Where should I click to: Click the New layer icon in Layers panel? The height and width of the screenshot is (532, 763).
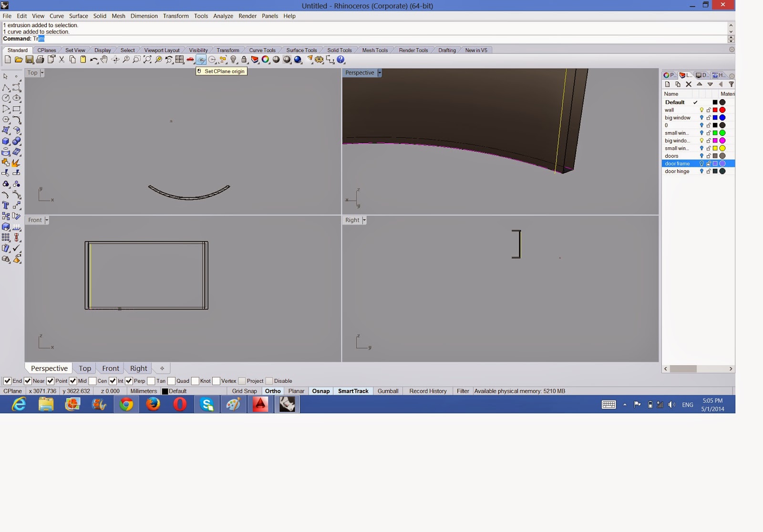point(667,84)
